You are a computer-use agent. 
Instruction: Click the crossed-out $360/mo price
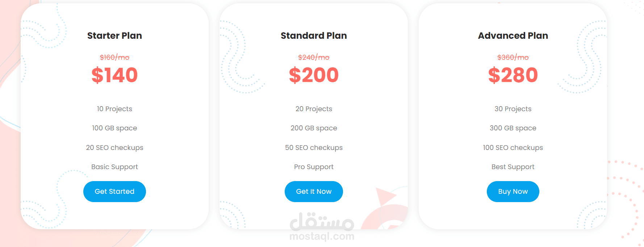click(x=513, y=57)
